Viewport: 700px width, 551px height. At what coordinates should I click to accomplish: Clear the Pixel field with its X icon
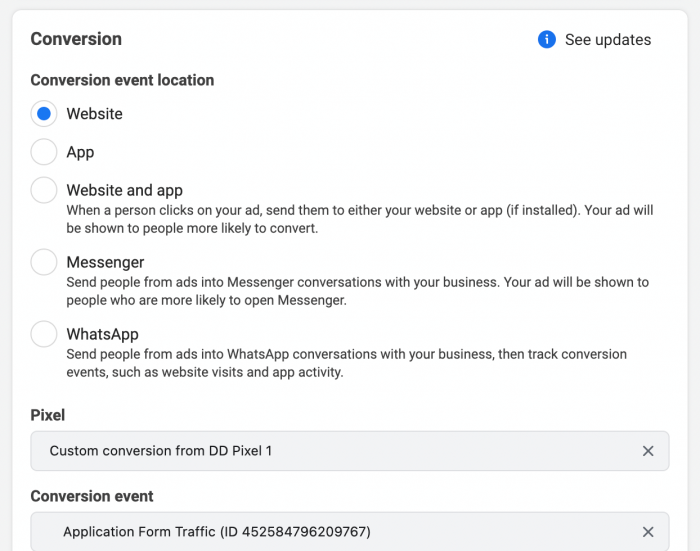(648, 451)
